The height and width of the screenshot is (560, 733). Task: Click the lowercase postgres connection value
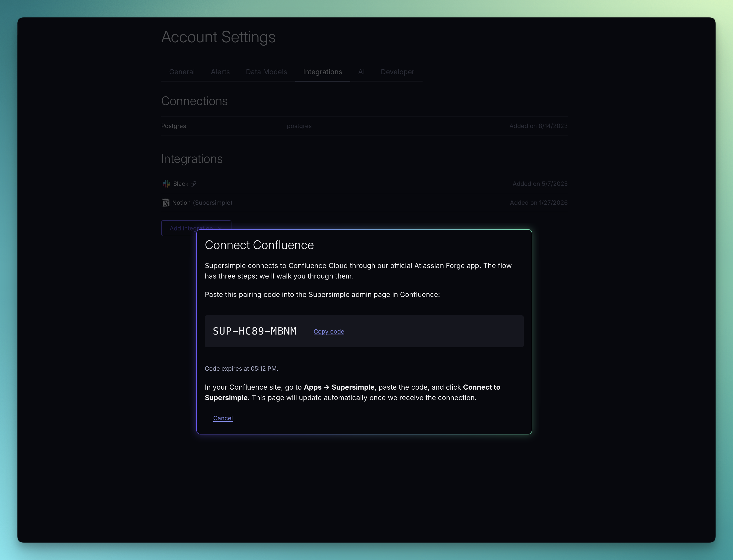point(299,126)
